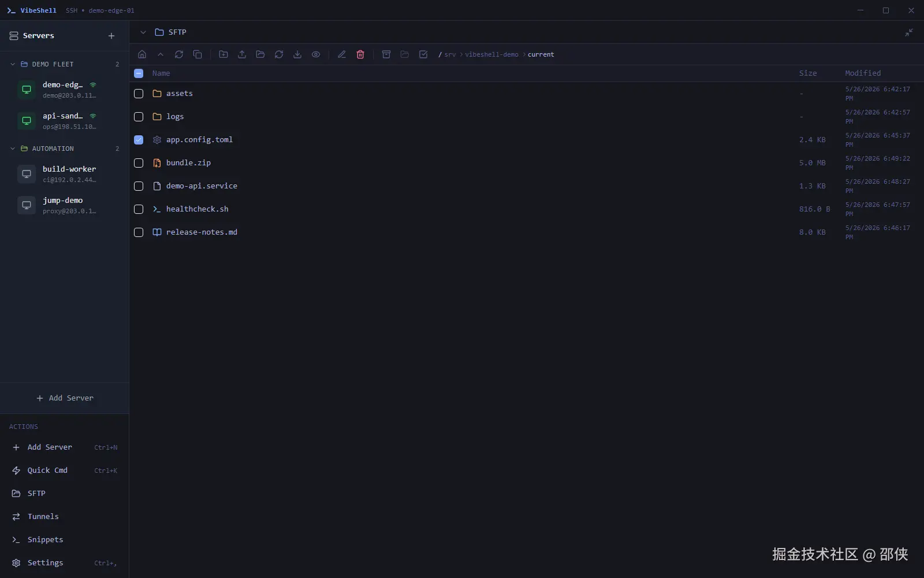Click the 816.0 B size value

click(x=814, y=209)
